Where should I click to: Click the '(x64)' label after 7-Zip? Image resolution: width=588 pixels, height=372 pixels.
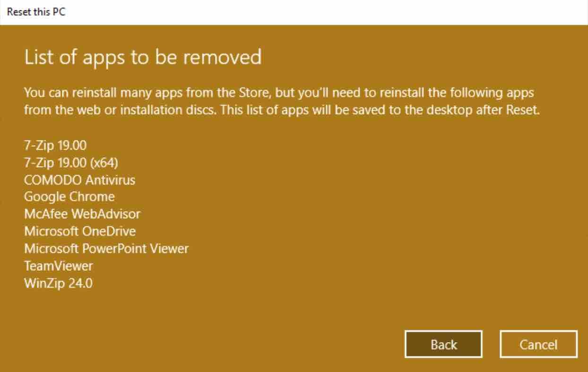click(x=104, y=163)
